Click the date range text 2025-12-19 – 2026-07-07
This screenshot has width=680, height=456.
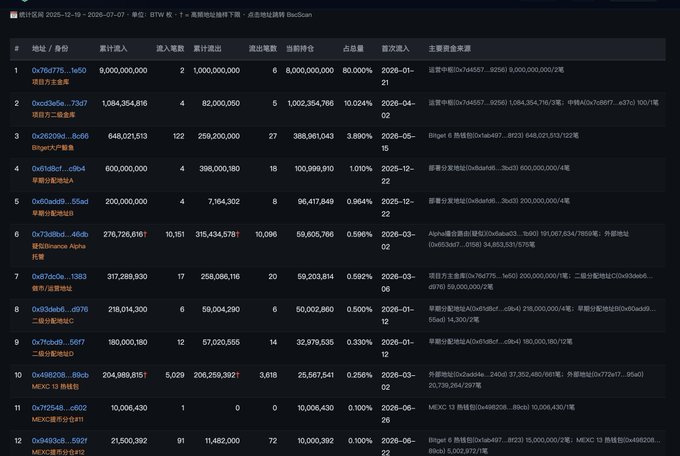[85, 15]
